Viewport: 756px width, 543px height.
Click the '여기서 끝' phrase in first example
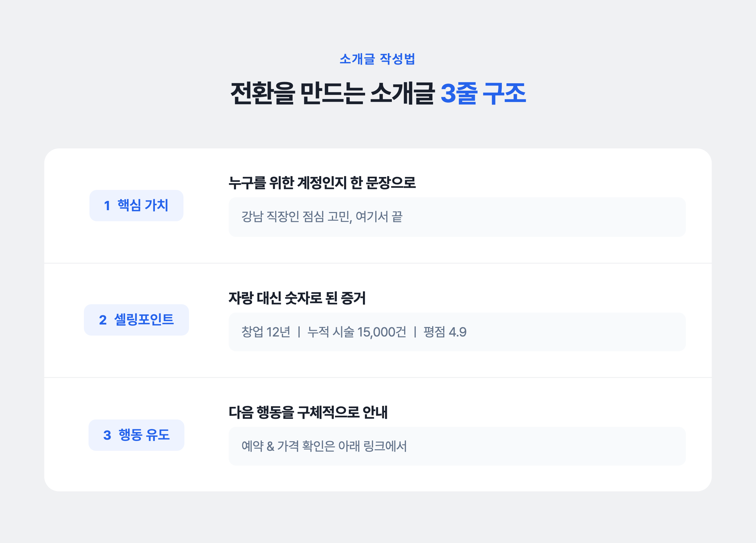(x=379, y=217)
